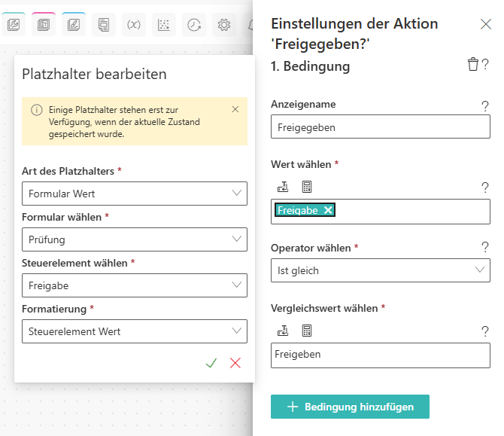Expand the Formular wählen dropdown
This screenshot has width=504, height=436.
(134, 239)
